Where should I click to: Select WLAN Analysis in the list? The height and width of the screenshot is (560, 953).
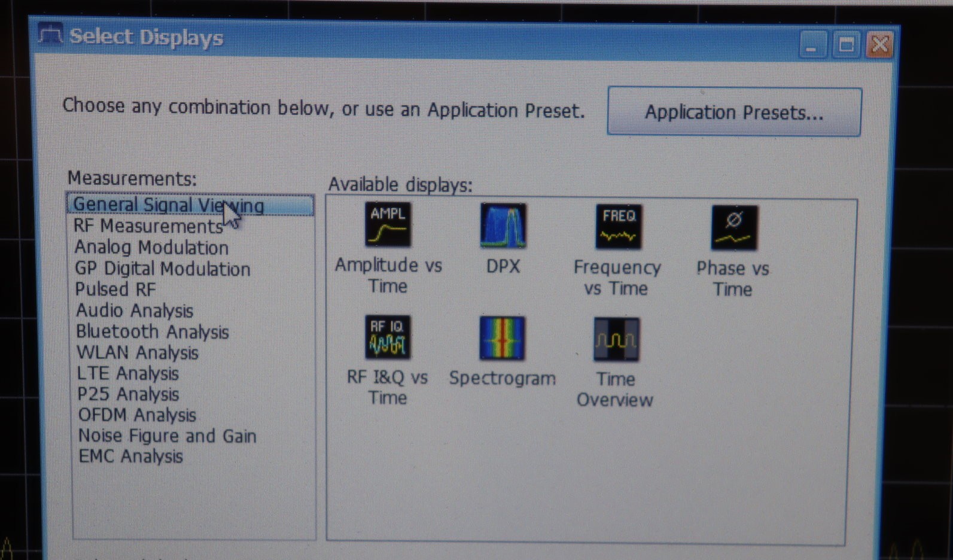pyautogui.click(x=138, y=352)
